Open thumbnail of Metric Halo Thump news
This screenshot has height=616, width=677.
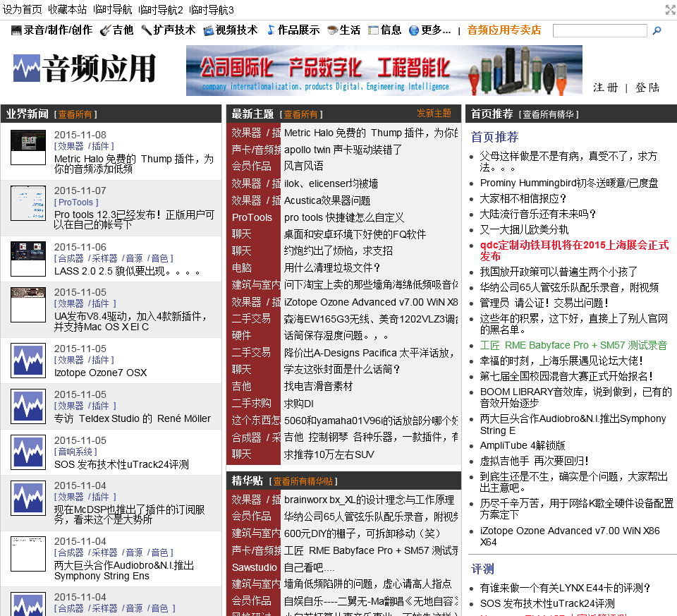pos(28,147)
